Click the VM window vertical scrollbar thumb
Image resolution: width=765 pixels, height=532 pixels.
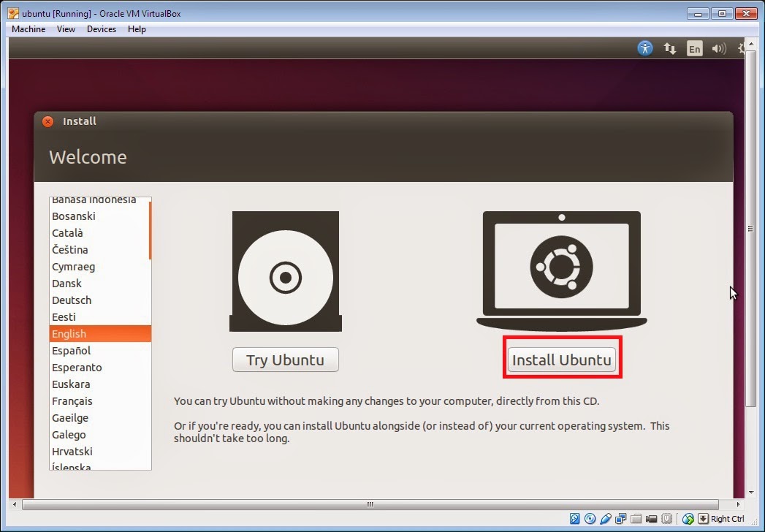(x=750, y=229)
